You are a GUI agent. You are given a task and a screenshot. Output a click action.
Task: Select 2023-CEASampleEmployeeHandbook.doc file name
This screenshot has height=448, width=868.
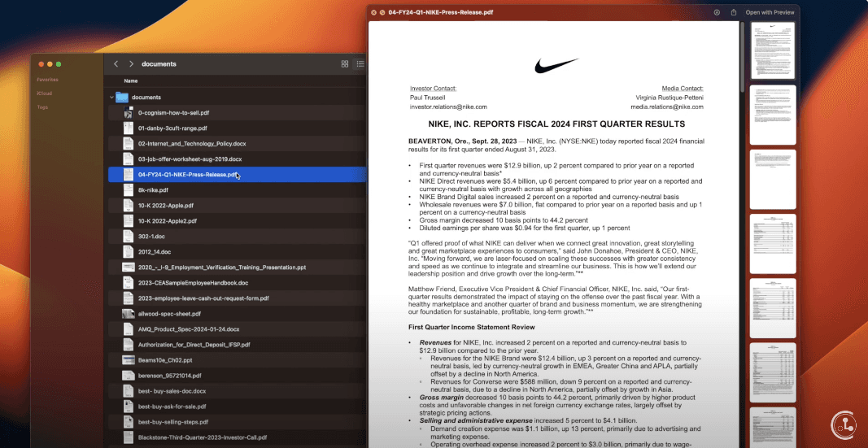coord(193,283)
